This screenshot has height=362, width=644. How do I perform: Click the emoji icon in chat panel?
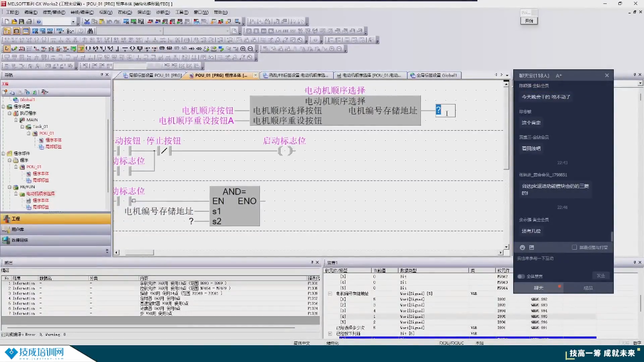coord(523,247)
